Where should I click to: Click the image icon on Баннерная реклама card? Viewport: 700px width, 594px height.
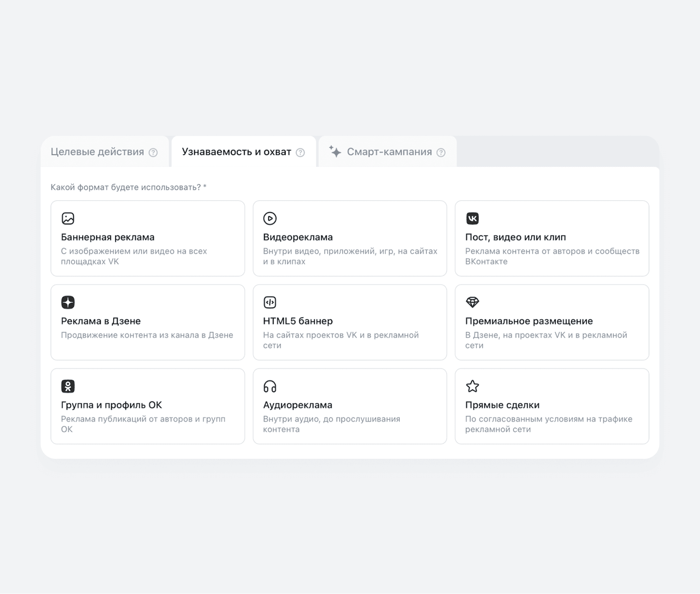pos(68,218)
